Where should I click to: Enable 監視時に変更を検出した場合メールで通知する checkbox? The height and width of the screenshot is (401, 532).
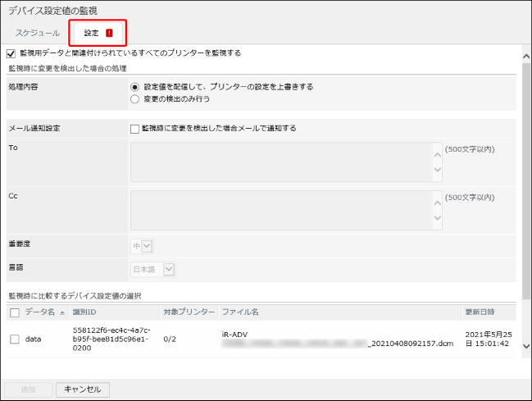(135, 129)
